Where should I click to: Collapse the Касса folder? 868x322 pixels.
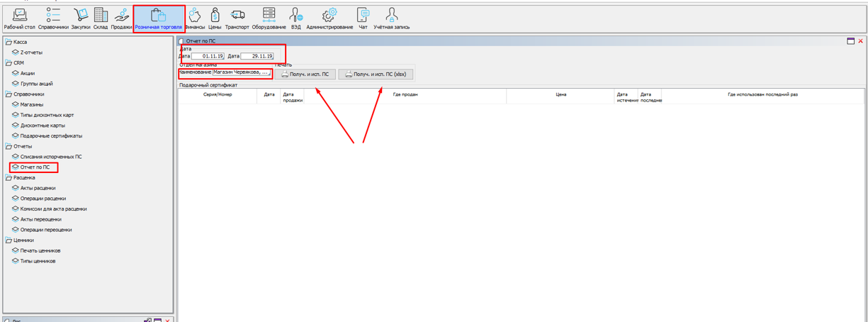coord(9,42)
